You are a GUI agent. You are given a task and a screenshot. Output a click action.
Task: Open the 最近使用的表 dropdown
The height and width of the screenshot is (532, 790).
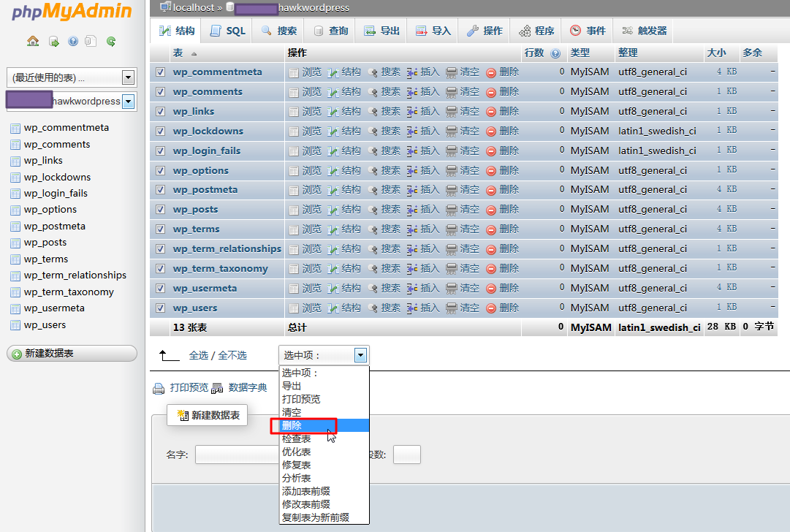(x=72, y=77)
